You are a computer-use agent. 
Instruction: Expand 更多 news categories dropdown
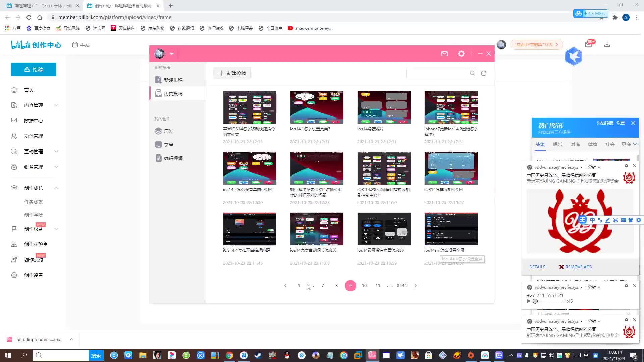(629, 144)
